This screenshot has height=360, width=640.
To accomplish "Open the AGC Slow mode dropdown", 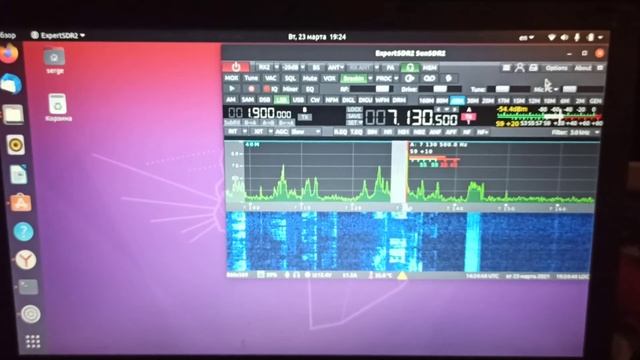I will (306, 131).
